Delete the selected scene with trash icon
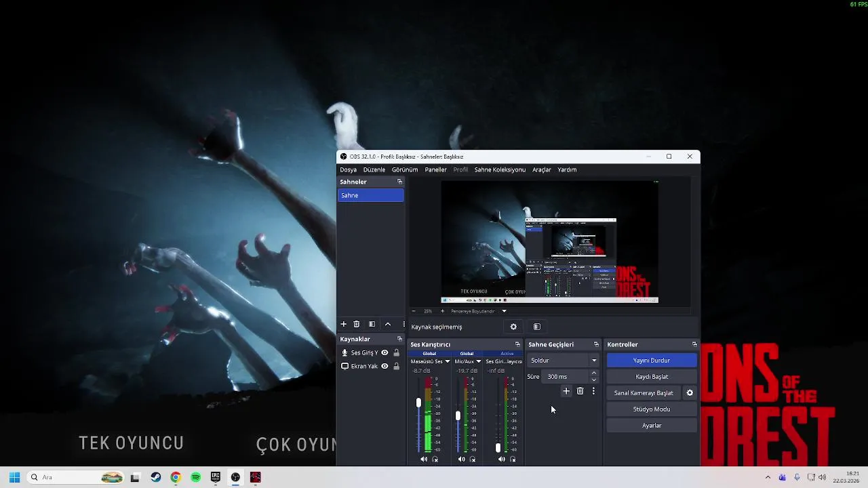 (357, 325)
